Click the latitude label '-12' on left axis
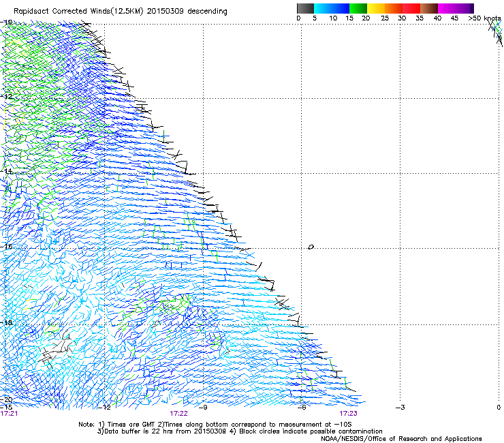This screenshot has height=443, width=504. 6,96
